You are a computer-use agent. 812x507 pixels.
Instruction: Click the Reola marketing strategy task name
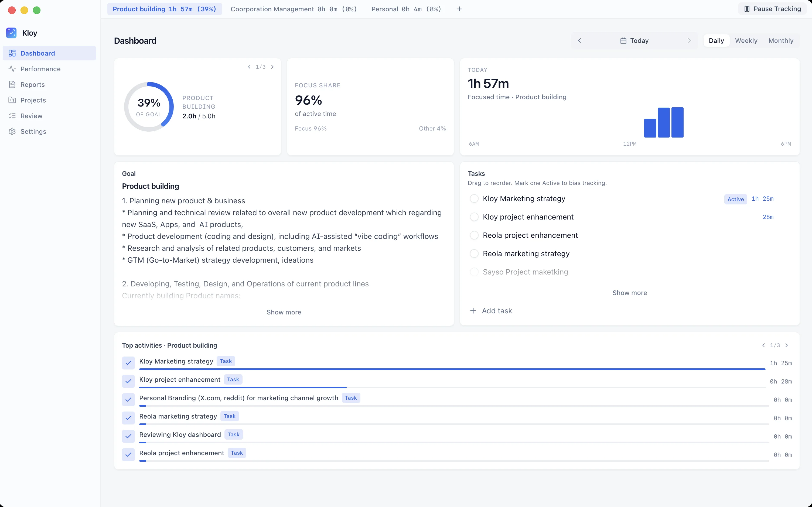pos(526,253)
